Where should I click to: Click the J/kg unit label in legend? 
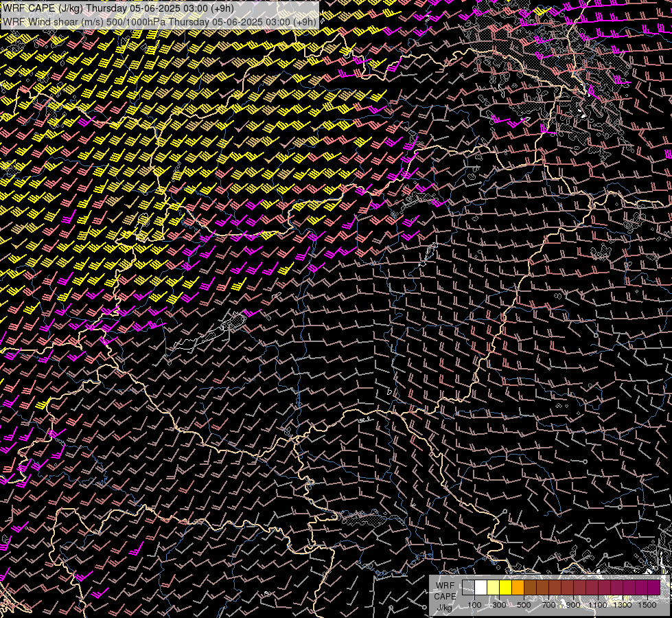point(444,608)
